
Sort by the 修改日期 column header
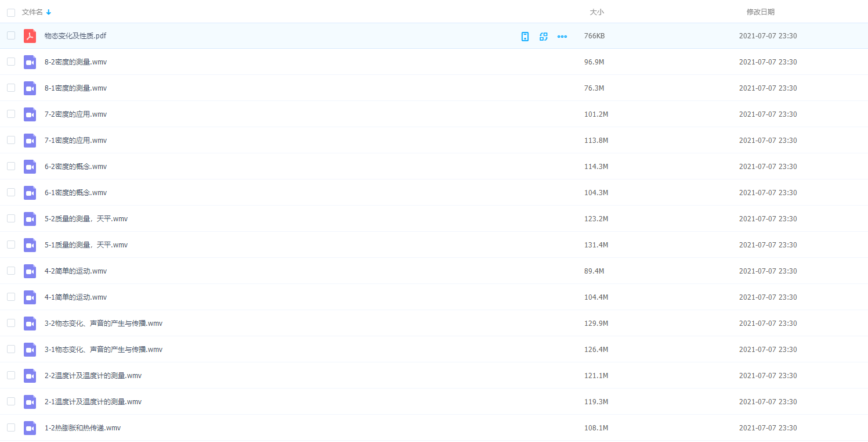(x=760, y=12)
